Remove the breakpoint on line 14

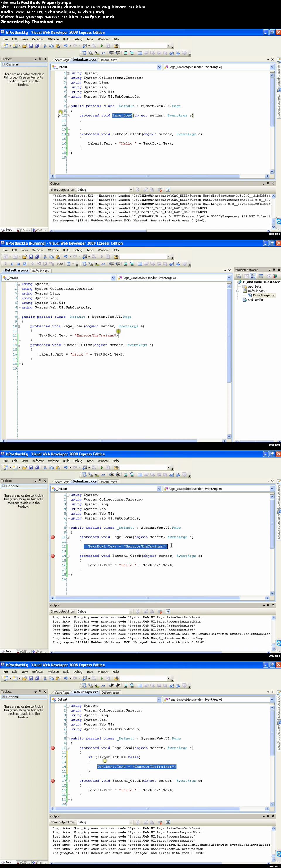53,556
